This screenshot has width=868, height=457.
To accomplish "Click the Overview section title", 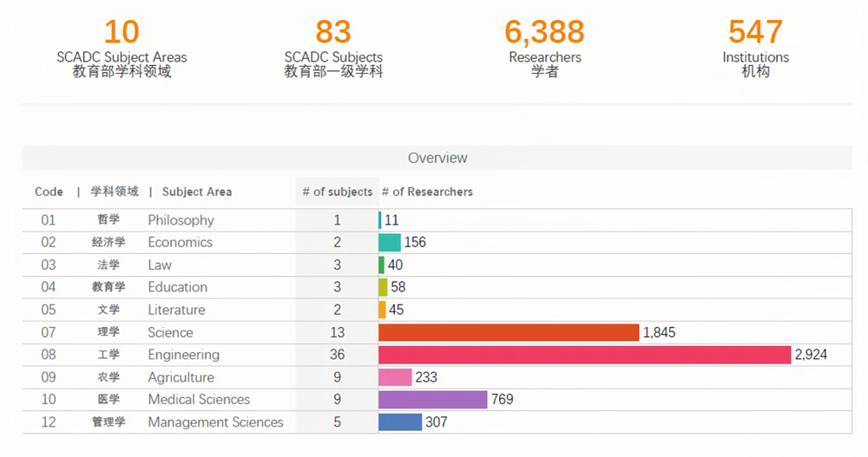I will (x=437, y=158).
